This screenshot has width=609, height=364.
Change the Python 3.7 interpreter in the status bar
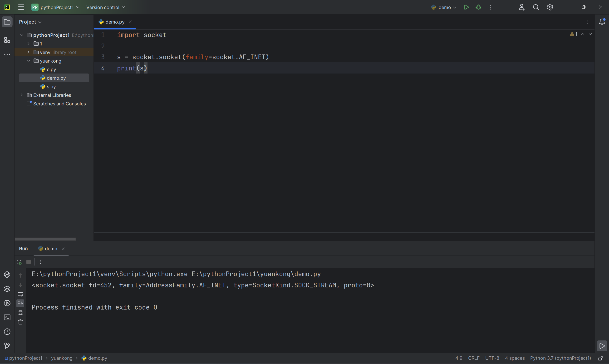(x=560, y=358)
